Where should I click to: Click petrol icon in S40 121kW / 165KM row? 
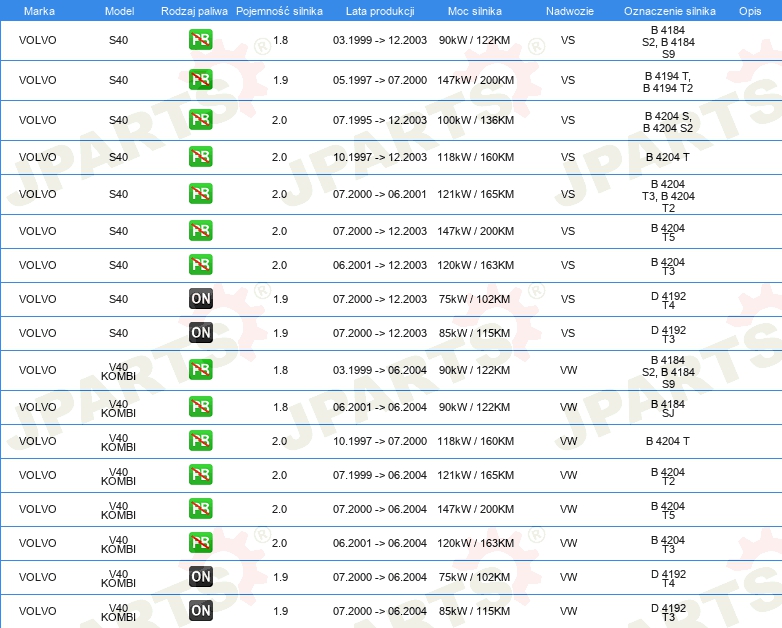click(x=200, y=194)
